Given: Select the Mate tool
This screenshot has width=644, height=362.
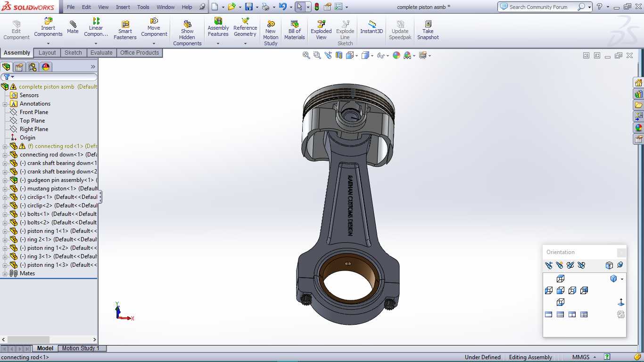Looking at the screenshot, I should (x=73, y=27).
